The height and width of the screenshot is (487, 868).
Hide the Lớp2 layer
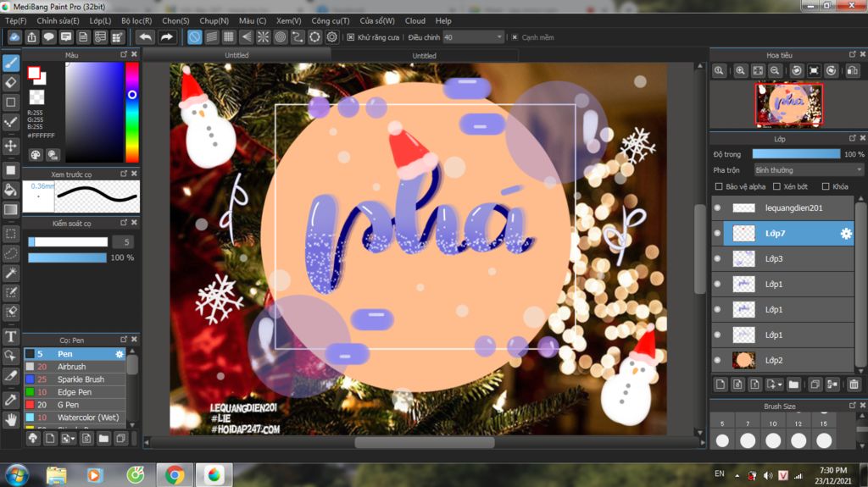coord(717,360)
